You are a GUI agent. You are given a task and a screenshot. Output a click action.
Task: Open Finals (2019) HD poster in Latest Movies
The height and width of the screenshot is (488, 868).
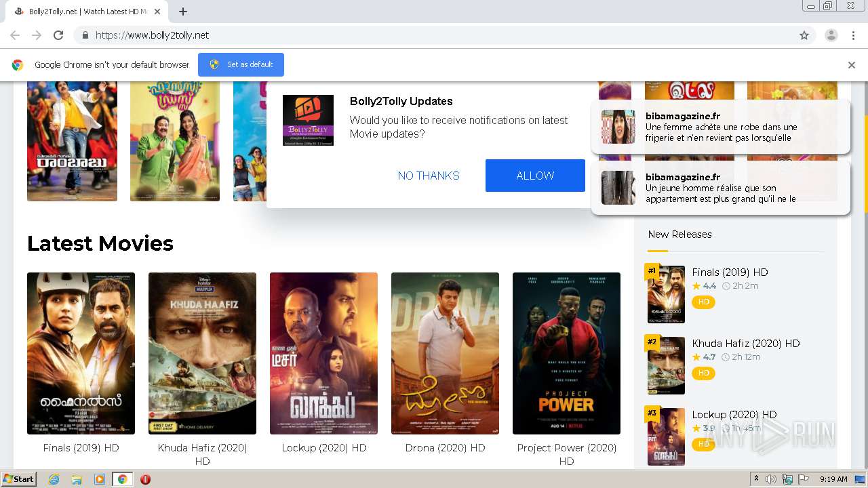81,353
